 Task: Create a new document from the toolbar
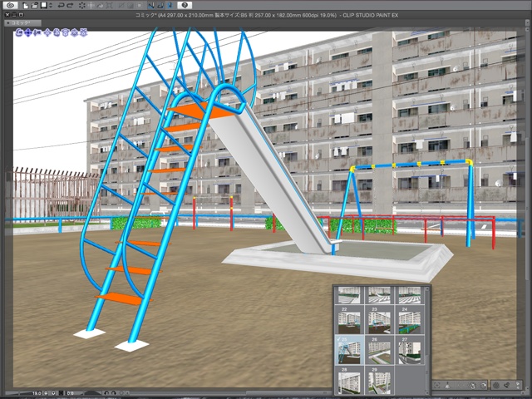pyautogui.click(x=26, y=6)
